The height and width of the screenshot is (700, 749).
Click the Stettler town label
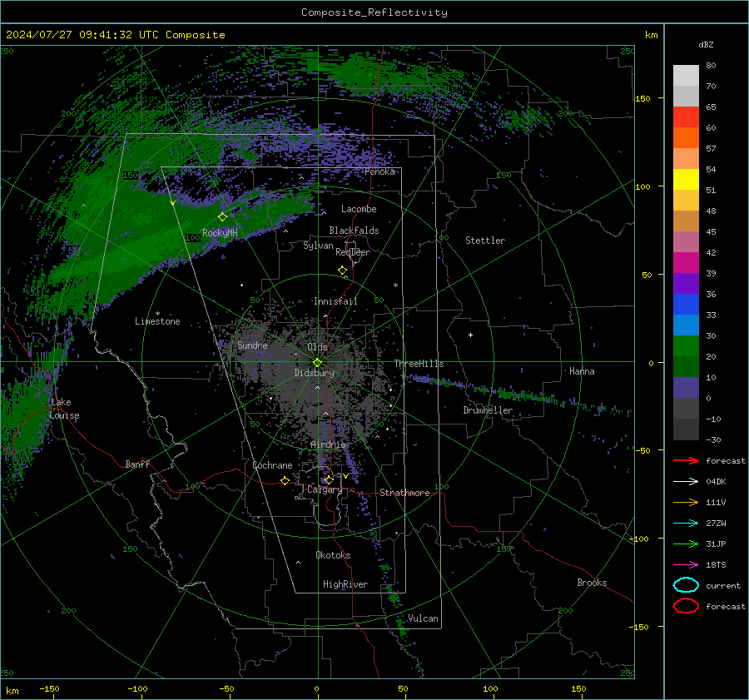485,241
